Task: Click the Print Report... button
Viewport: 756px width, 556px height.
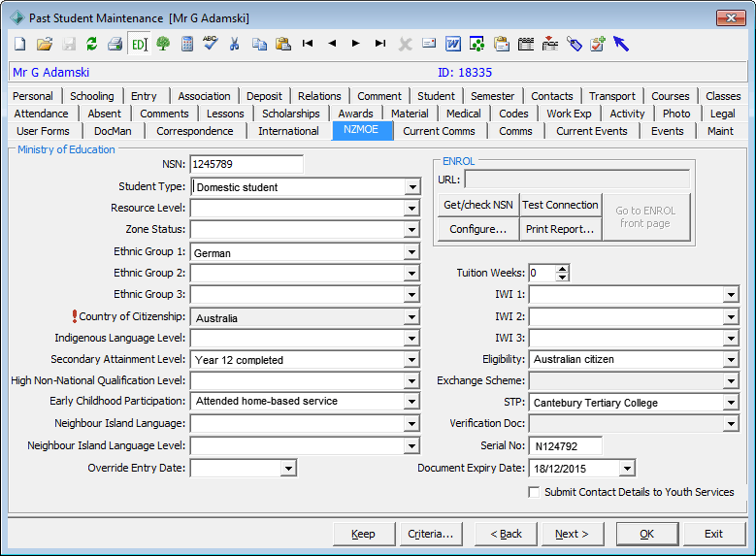Action: pyautogui.click(x=560, y=229)
